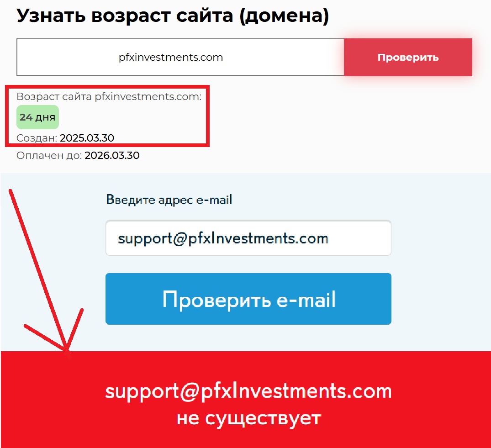This screenshot has width=491, height=448.
Task: Click the creation date 2025.03.30
Action: [x=87, y=138]
